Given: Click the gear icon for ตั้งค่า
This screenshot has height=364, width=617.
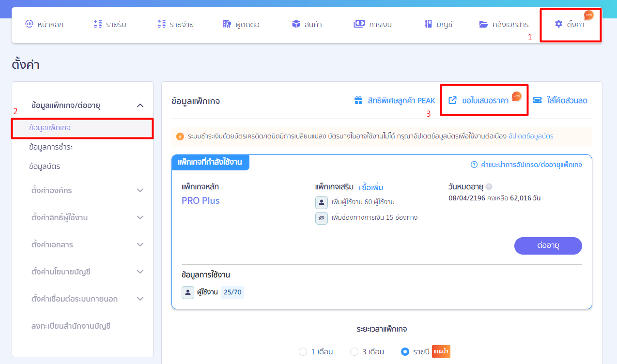Looking at the screenshot, I should (x=559, y=24).
